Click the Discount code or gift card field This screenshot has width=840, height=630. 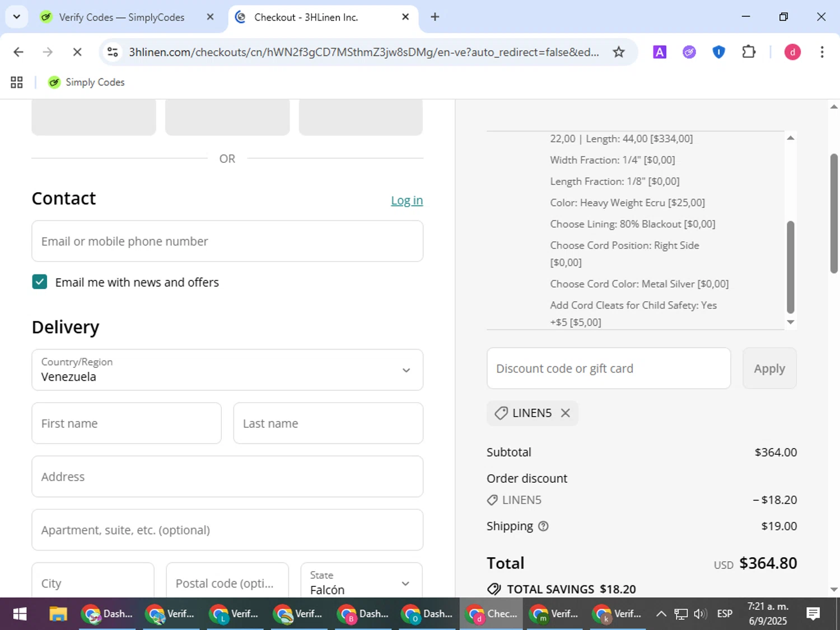pyautogui.click(x=609, y=368)
